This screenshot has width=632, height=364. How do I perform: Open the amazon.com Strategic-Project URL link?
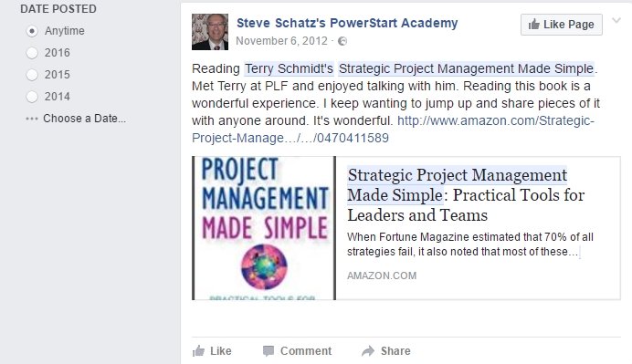(393, 130)
